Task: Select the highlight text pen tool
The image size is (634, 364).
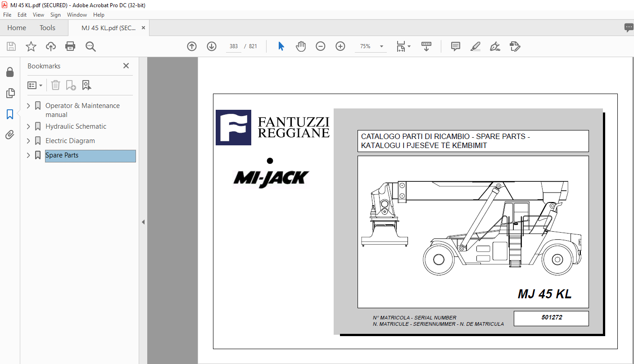Action: [x=475, y=46]
